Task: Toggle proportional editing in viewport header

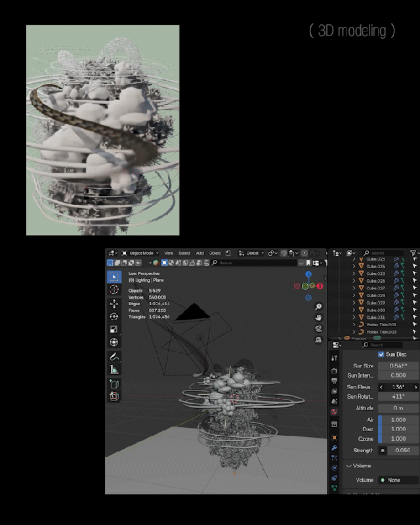Action: click(x=304, y=253)
